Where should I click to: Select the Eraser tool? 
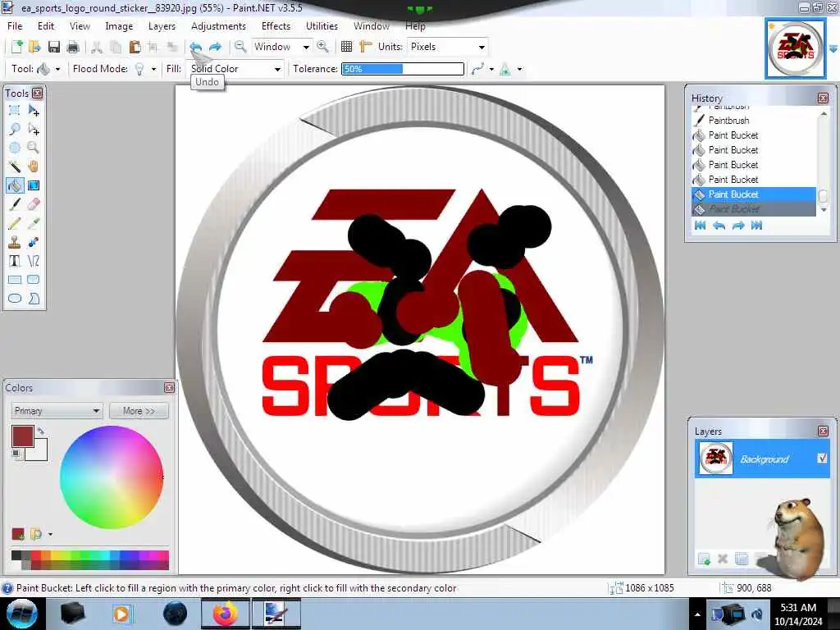[x=33, y=204]
